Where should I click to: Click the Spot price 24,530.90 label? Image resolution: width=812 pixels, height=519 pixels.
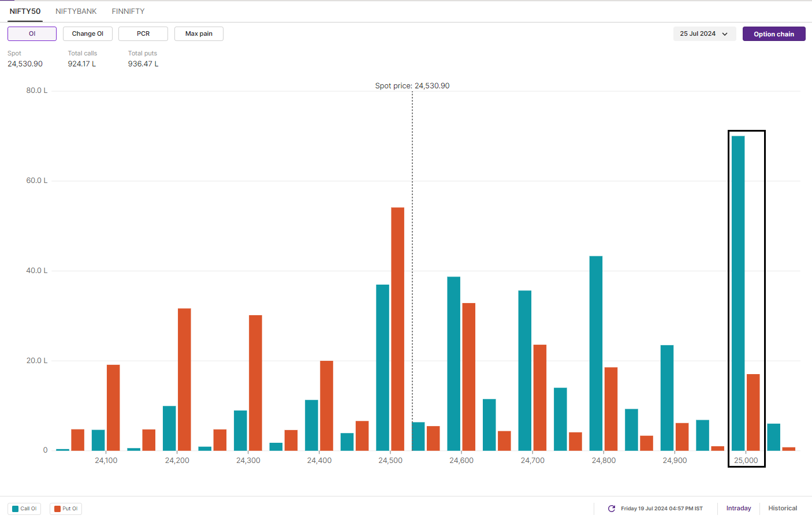pyautogui.click(x=412, y=85)
